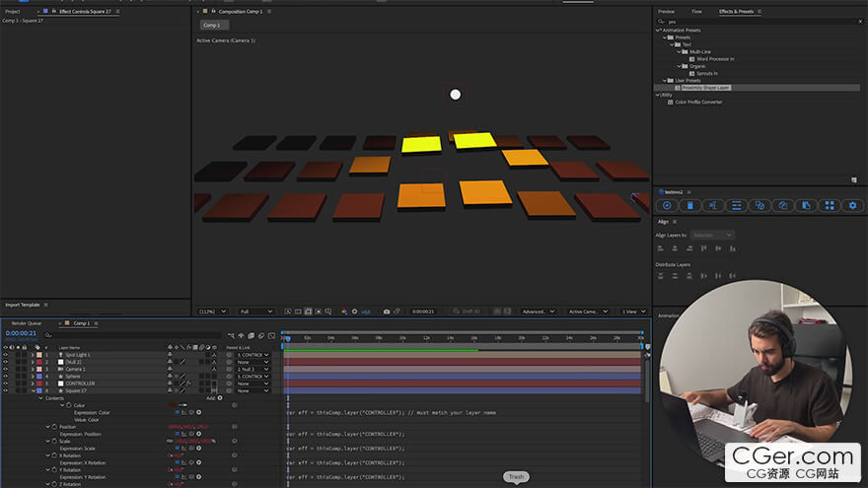Switch to the Render Queue tab
This screenshot has height=488, width=868.
[27, 322]
